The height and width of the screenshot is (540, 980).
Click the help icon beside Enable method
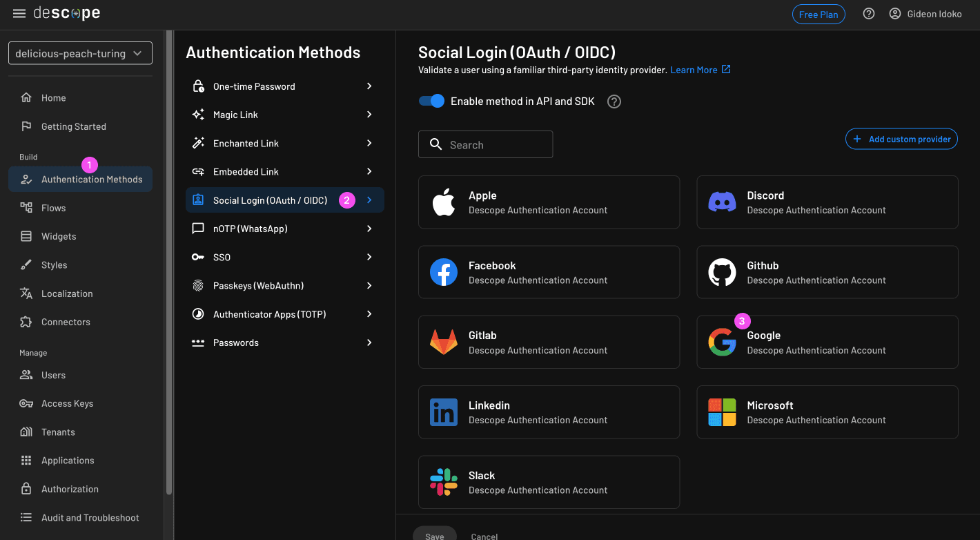tap(614, 102)
